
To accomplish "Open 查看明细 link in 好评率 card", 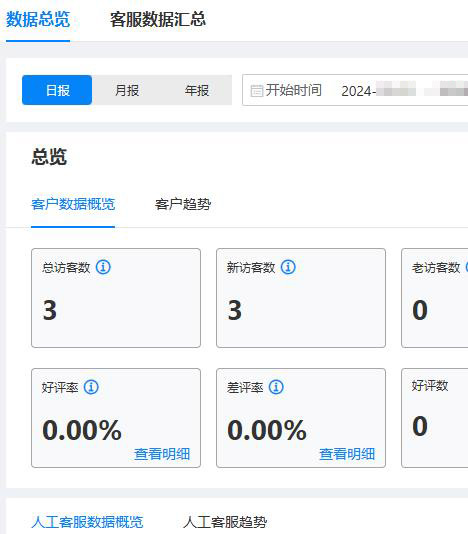I will click(x=162, y=454).
